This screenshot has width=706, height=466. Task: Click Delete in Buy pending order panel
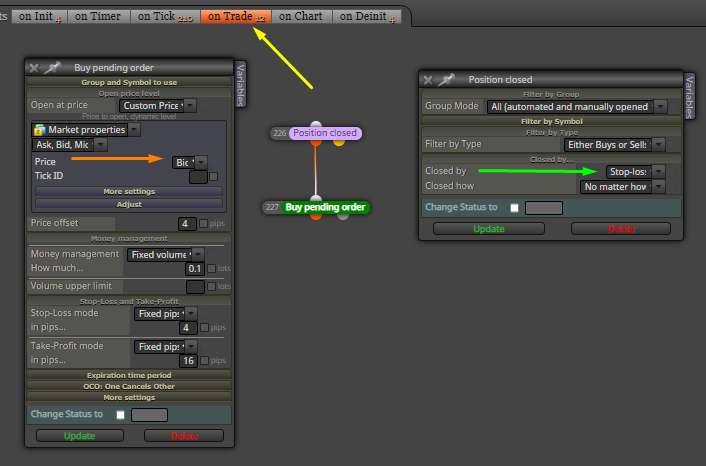tap(184, 436)
